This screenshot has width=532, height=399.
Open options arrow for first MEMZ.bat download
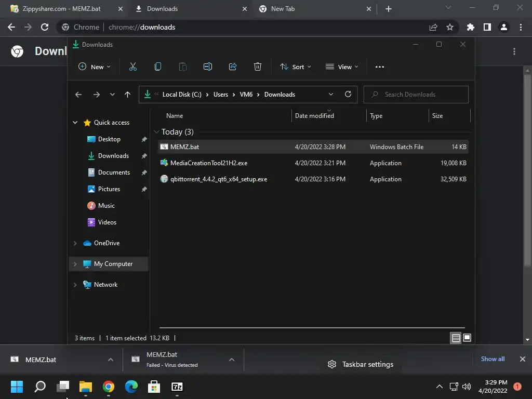click(111, 360)
